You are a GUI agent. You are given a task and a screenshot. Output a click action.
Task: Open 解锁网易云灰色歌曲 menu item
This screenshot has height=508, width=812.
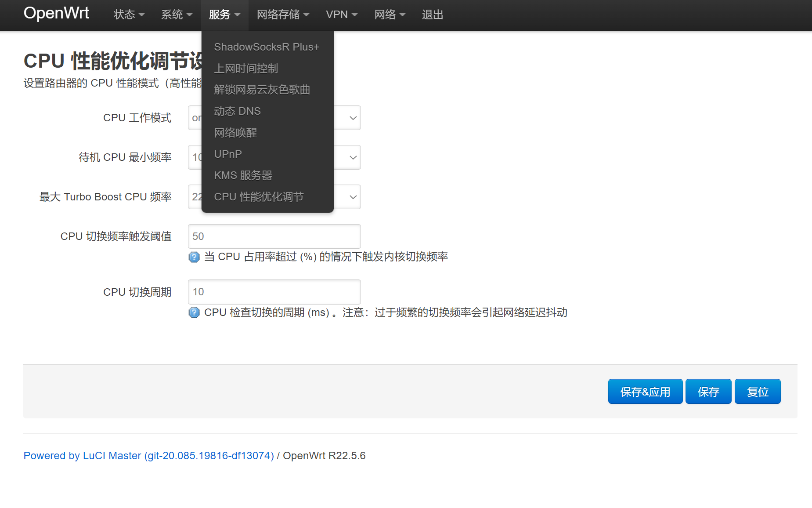click(262, 90)
